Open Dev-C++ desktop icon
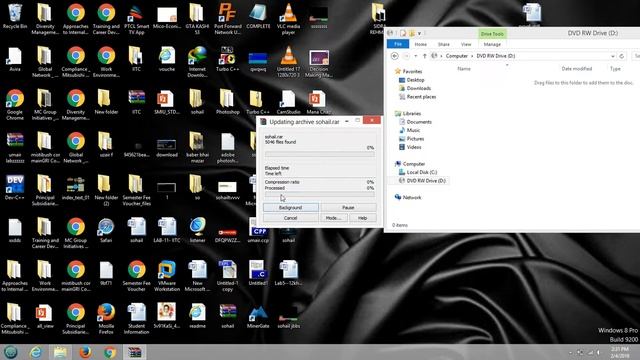Screen dimensions: 640x360 click(15, 188)
